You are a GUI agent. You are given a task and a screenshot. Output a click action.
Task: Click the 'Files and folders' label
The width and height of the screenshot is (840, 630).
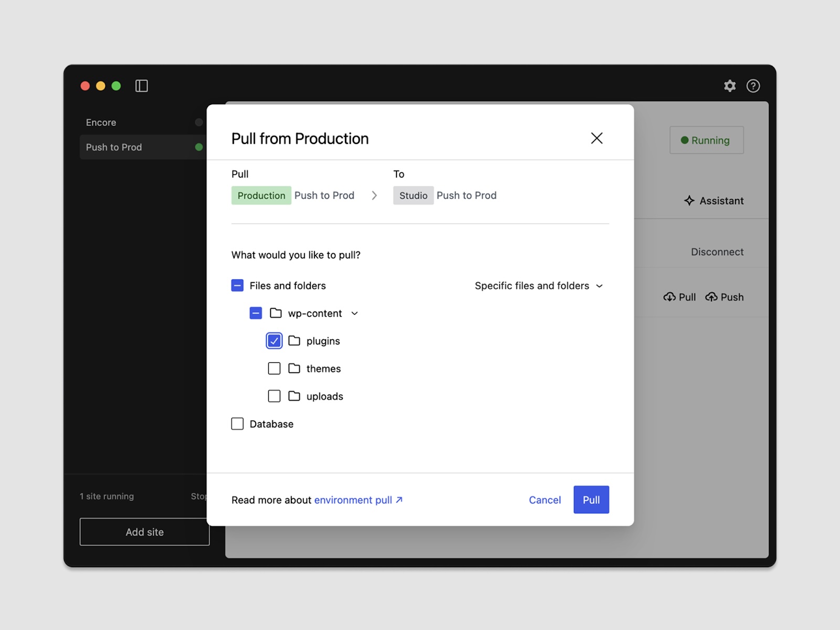tap(288, 286)
